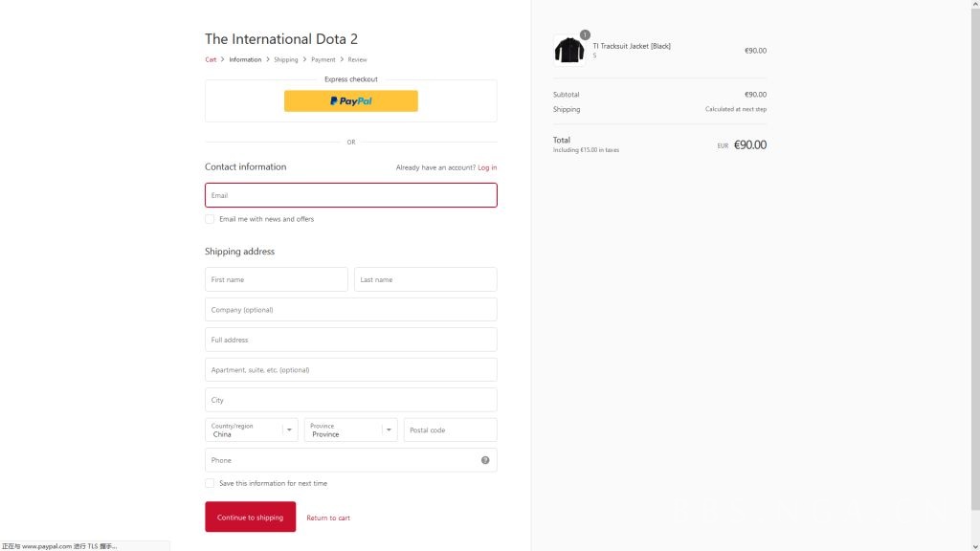Click the item quantity badge on jacket
The width and height of the screenshot is (980, 551).
pyautogui.click(x=585, y=35)
